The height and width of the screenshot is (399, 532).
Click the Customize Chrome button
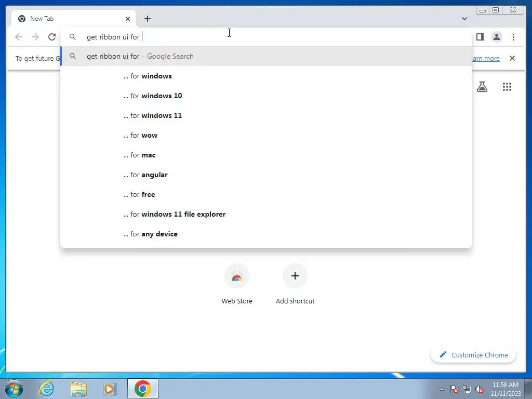pos(474,355)
